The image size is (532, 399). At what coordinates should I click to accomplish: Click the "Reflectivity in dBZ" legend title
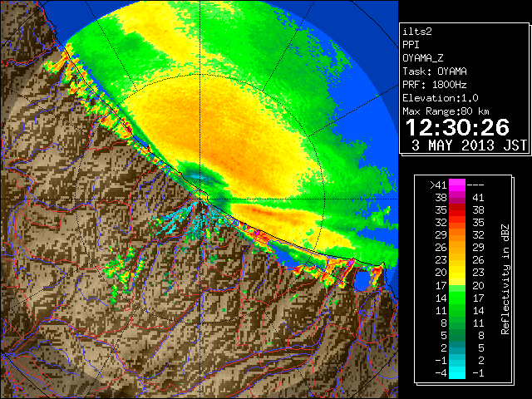505,279
